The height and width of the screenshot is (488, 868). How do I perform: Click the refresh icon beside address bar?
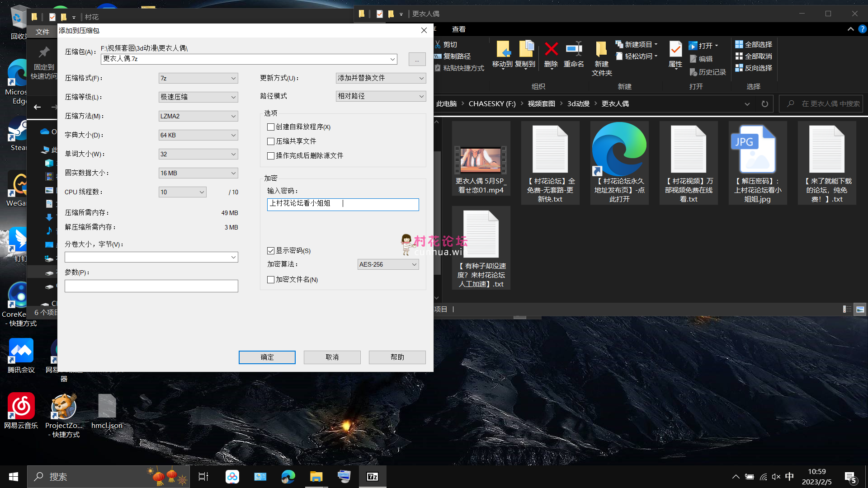tap(764, 104)
